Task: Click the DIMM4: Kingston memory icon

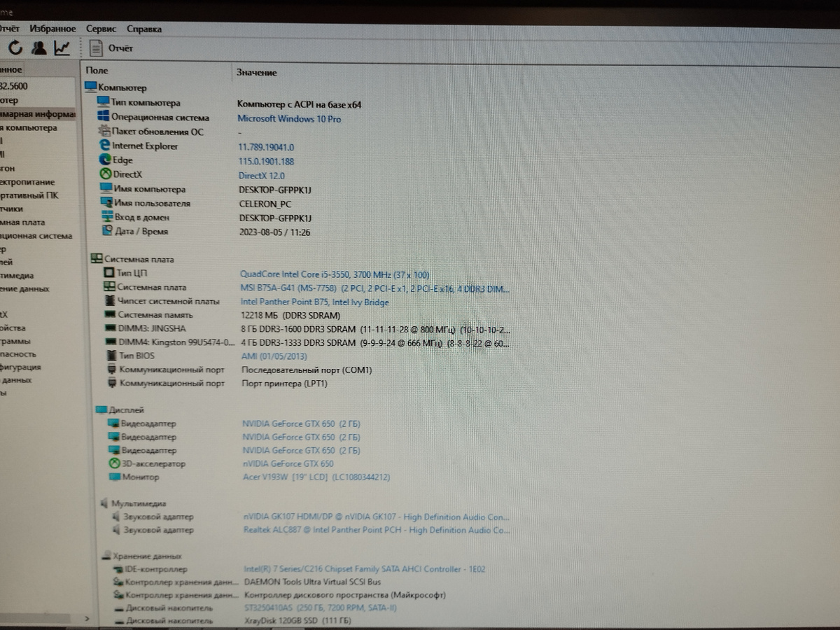Action: pos(111,342)
